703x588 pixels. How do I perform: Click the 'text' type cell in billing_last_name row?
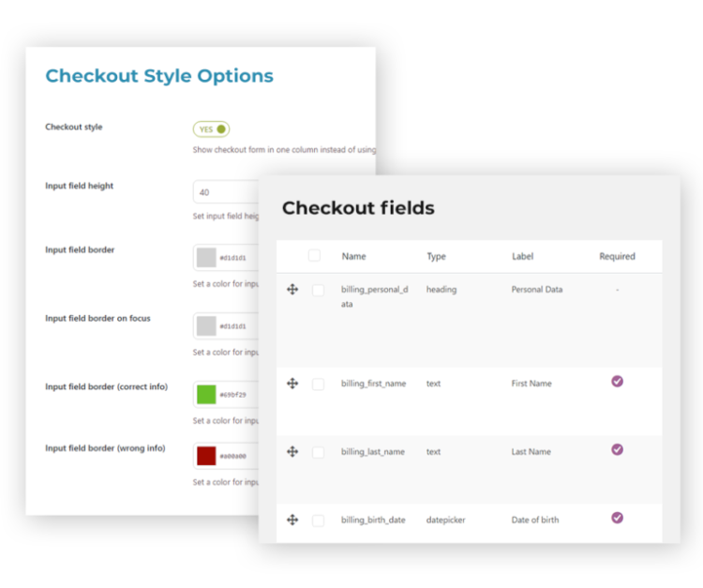click(x=434, y=452)
